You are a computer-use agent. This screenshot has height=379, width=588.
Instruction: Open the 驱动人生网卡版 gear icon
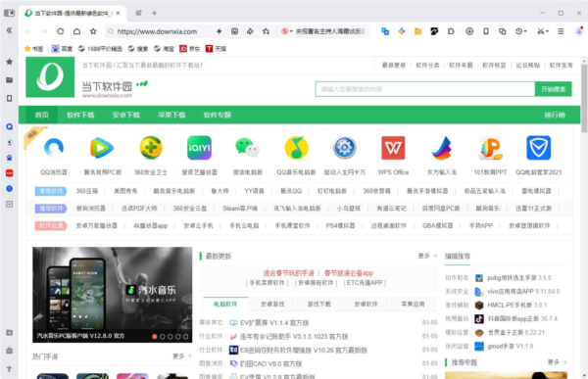coord(345,148)
